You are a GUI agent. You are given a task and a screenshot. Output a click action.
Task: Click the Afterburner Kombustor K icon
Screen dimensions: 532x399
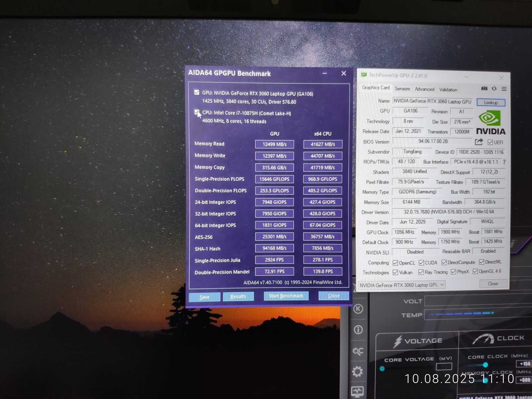(358, 309)
